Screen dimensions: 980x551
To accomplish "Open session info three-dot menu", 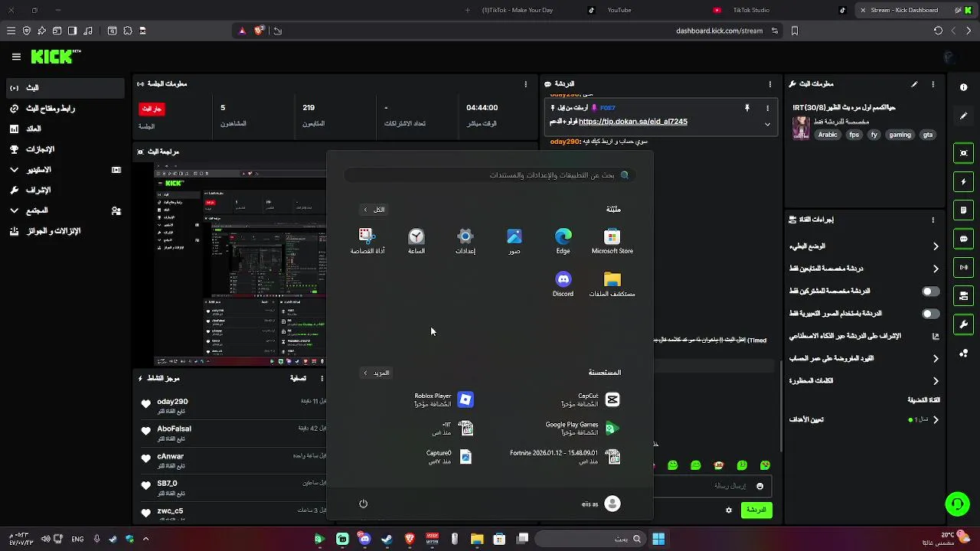I will pyautogui.click(x=526, y=84).
